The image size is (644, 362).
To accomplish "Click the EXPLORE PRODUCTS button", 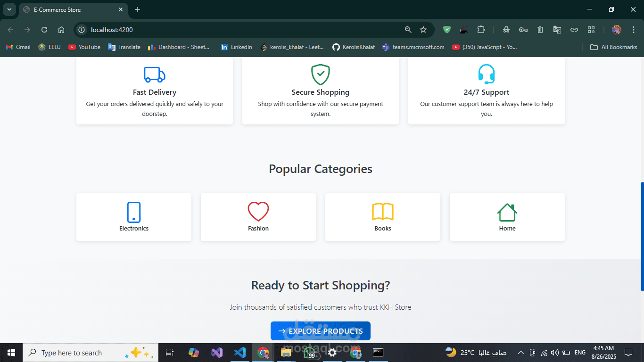I will coord(321,331).
